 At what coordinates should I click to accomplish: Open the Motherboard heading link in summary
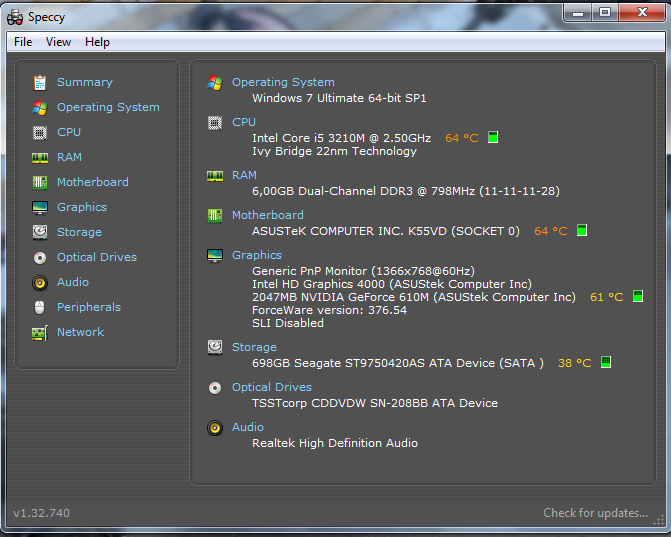point(267,215)
